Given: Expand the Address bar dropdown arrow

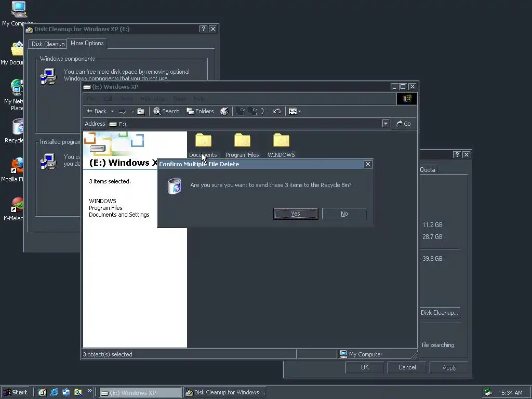Looking at the screenshot, I should point(385,124).
